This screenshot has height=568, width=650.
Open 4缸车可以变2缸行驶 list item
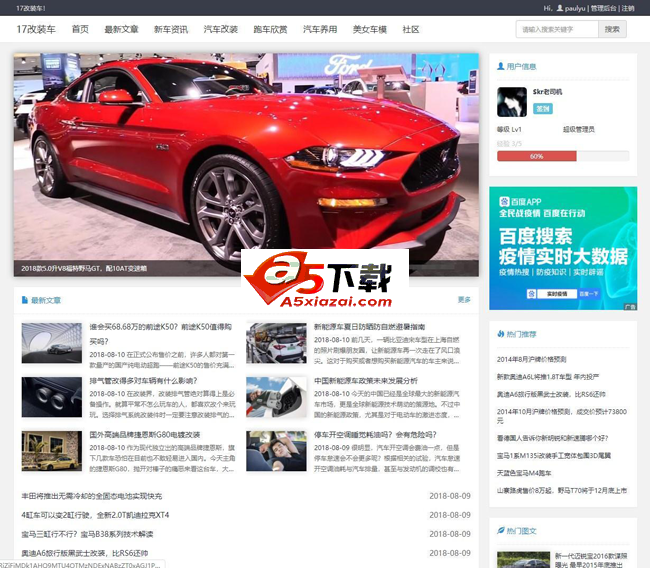pos(95,515)
